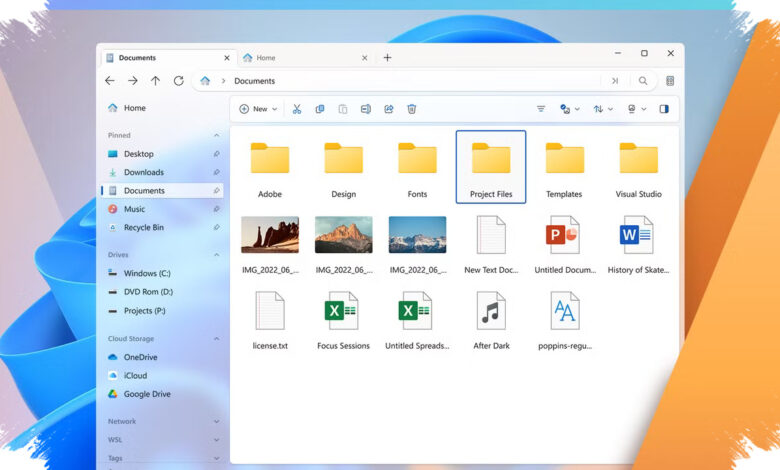This screenshot has width=780, height=470.
Task: Navigate up one folder level
Action: coord(156,81)
